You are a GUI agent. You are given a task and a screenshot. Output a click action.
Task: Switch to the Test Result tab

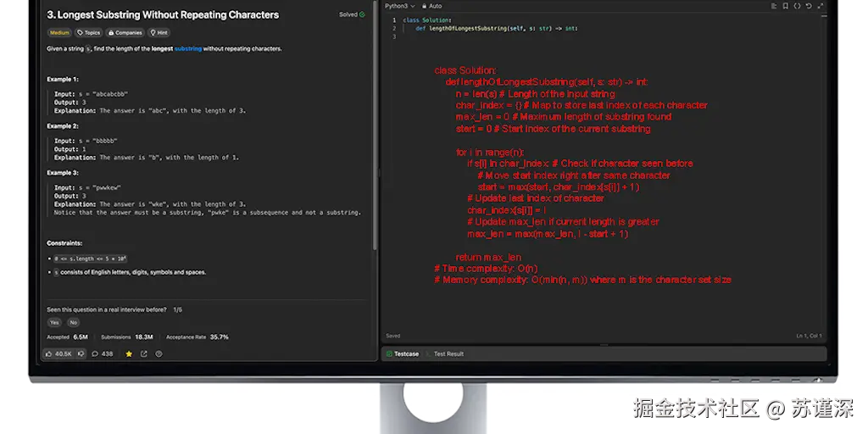(x=448, y=353)
